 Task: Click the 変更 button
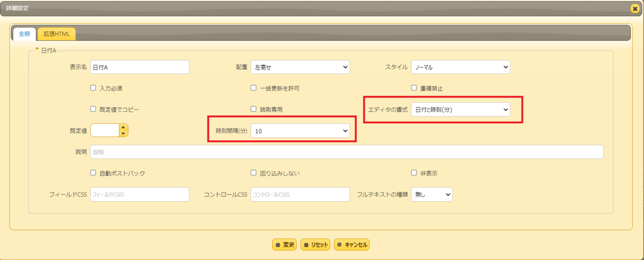click(x=284, y=244)
